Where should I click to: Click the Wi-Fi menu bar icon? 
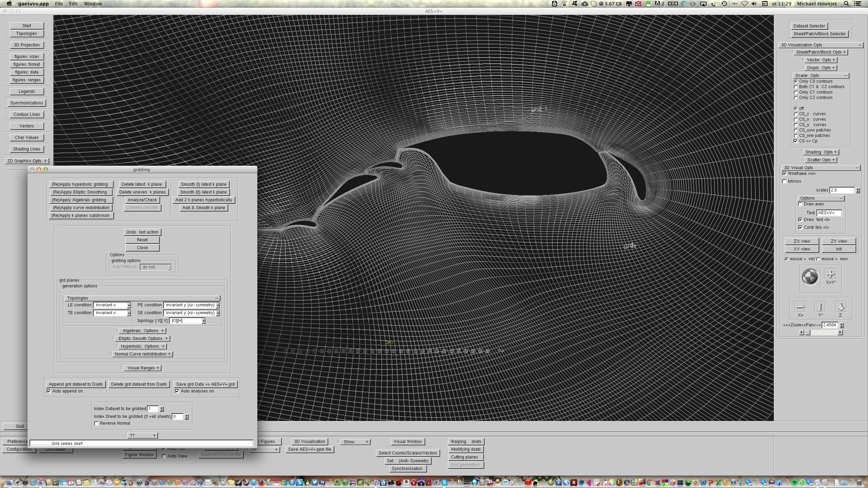pyautogui.click(x=744, y=4)
